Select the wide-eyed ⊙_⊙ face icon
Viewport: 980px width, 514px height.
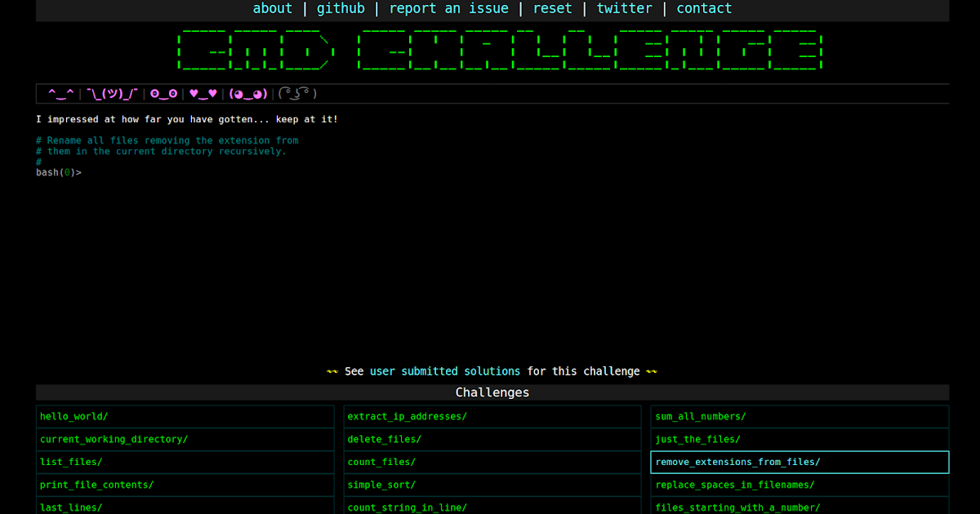pyautogui.click(x=162, y=93)
